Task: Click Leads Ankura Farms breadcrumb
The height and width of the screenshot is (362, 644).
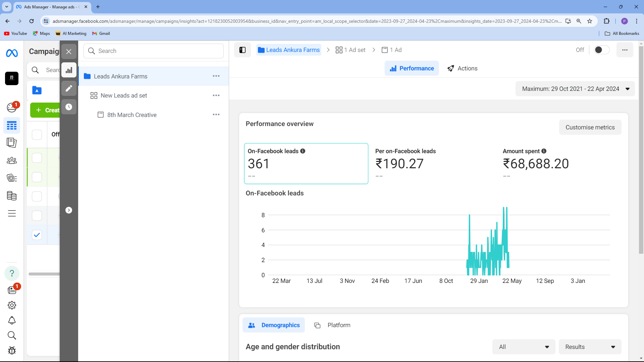Action: [x=288, y=50]
